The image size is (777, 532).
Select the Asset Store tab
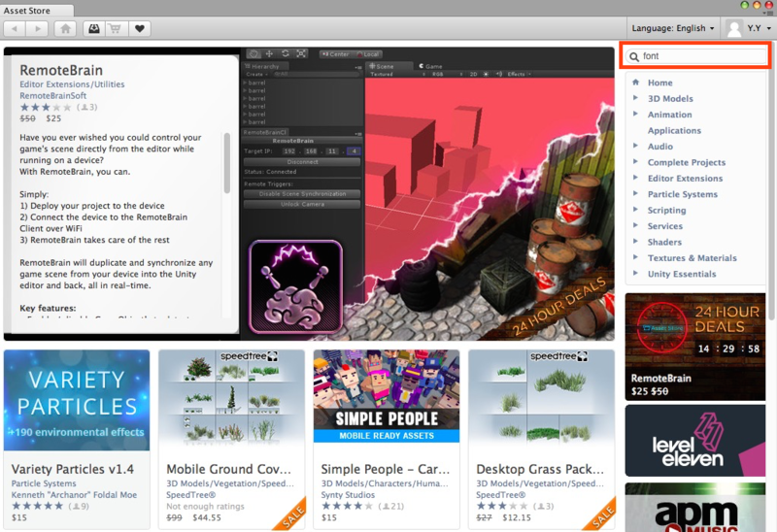pyautogui.click(x=37, y=10)
